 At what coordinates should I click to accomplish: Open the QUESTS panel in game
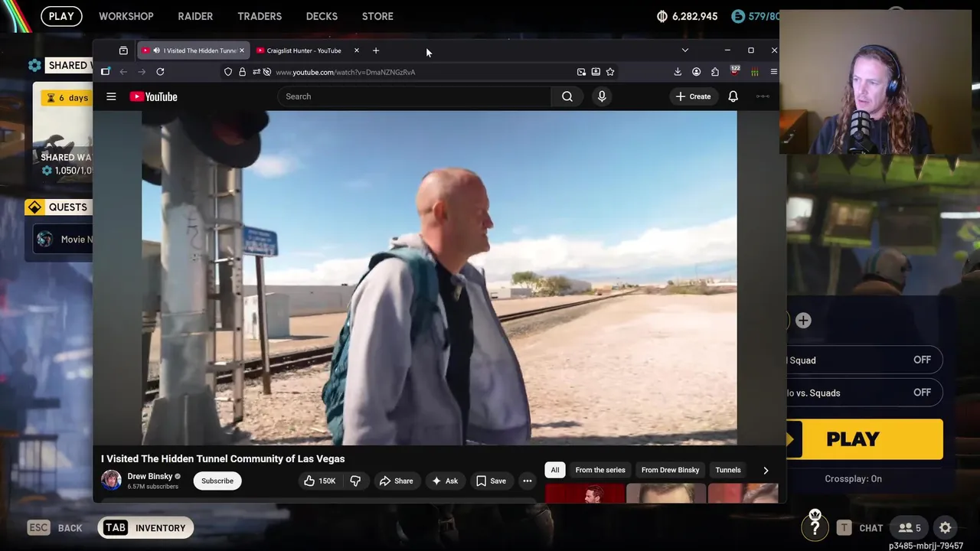59,207
